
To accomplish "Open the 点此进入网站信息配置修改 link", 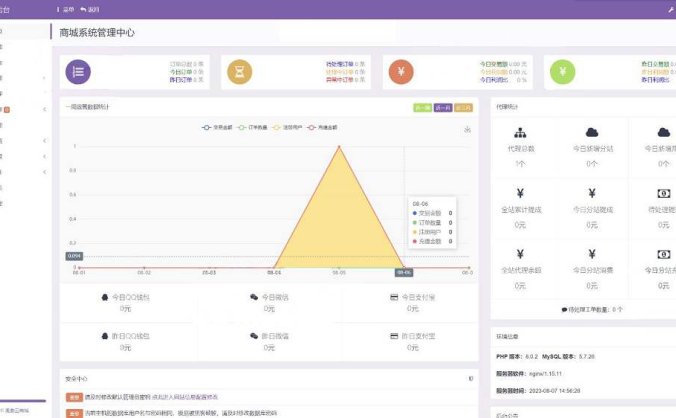I will pyautogui.click(x=185, y=397).
